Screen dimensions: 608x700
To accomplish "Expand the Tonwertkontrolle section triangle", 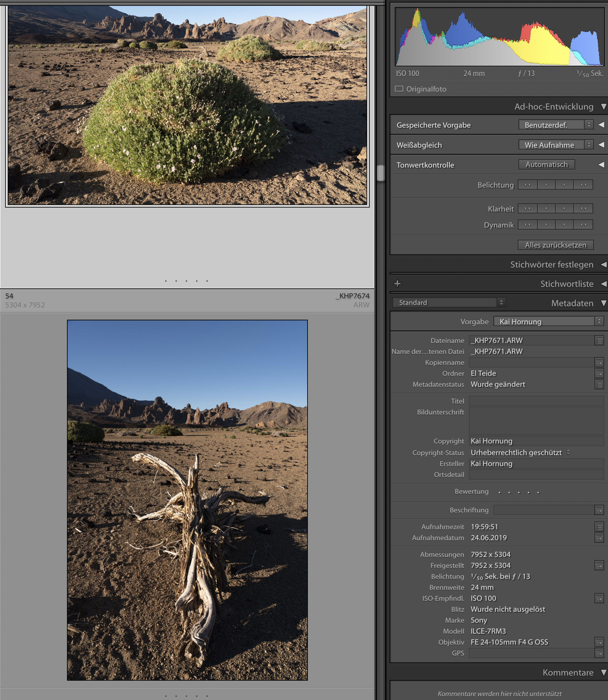I will 601,165.
